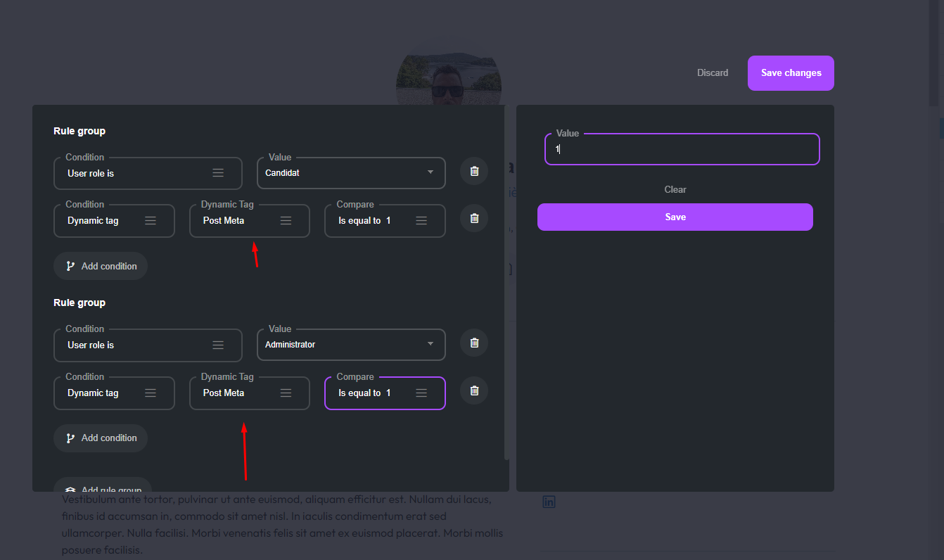Screen dimensions: 944x560
Task: Expand the second 'Post Meta' dynamic tag selector
Action: point(286,393)
